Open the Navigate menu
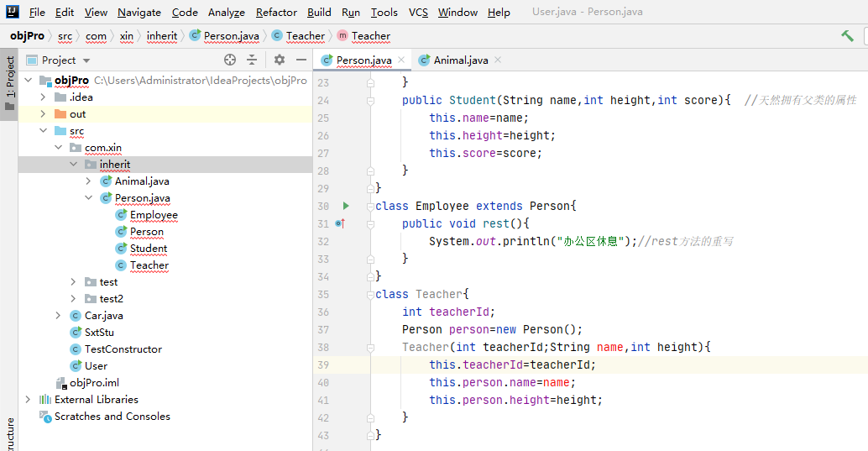This screenshot has width=868, height=451. [x=139, y=13]
